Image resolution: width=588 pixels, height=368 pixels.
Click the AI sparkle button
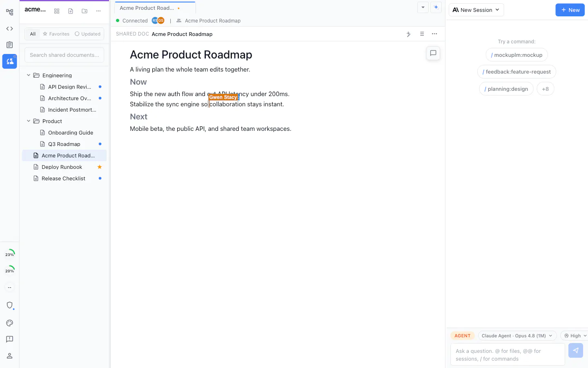point(436,7)
